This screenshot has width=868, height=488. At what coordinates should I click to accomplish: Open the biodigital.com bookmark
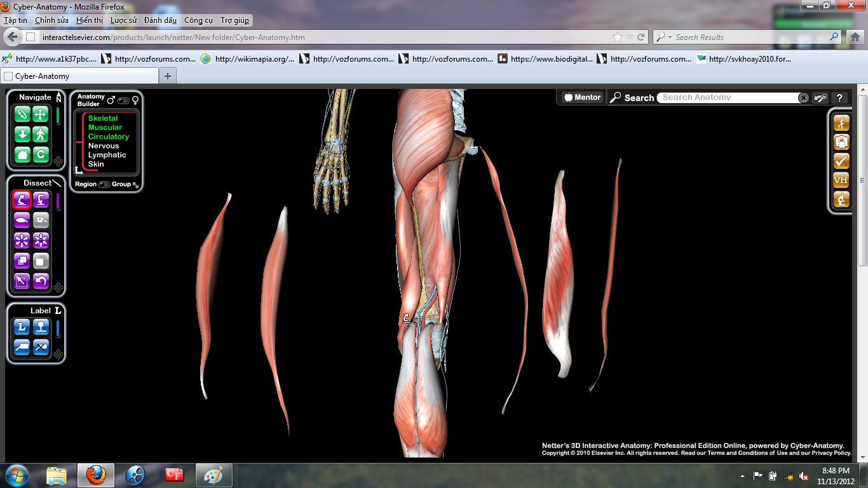(546, 59)
